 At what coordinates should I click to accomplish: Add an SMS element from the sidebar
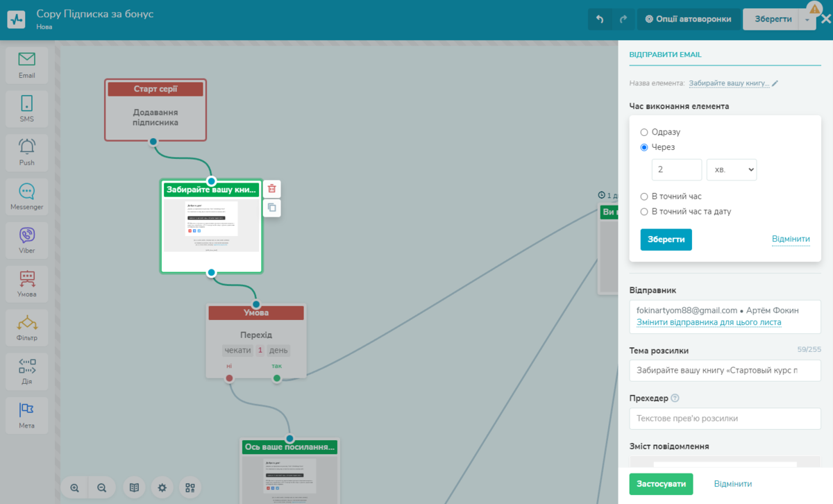coord(27,109)
